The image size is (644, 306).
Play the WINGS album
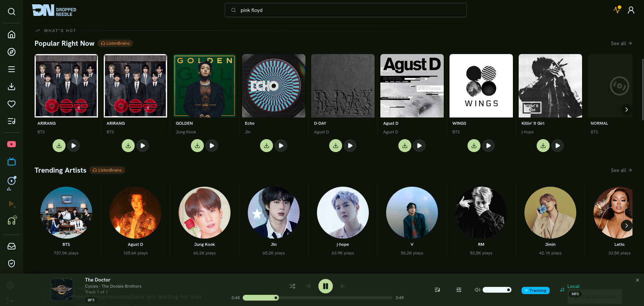(x=488, y=146)
